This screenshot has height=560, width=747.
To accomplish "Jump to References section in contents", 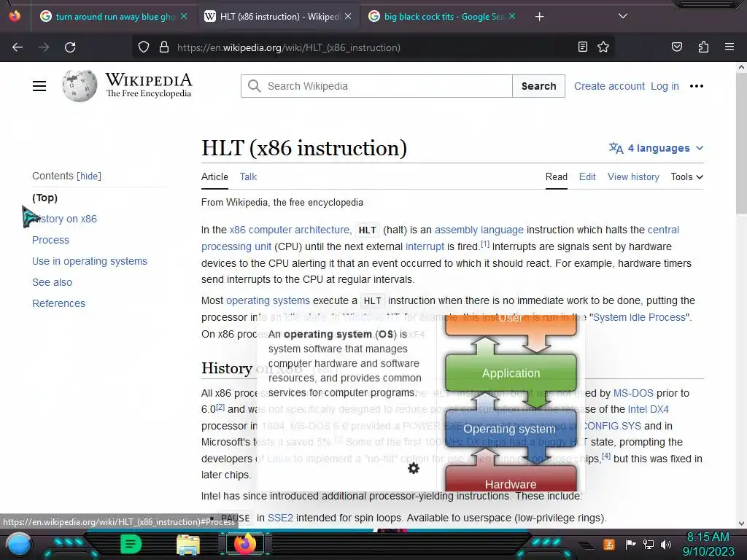I will [58, 303].
